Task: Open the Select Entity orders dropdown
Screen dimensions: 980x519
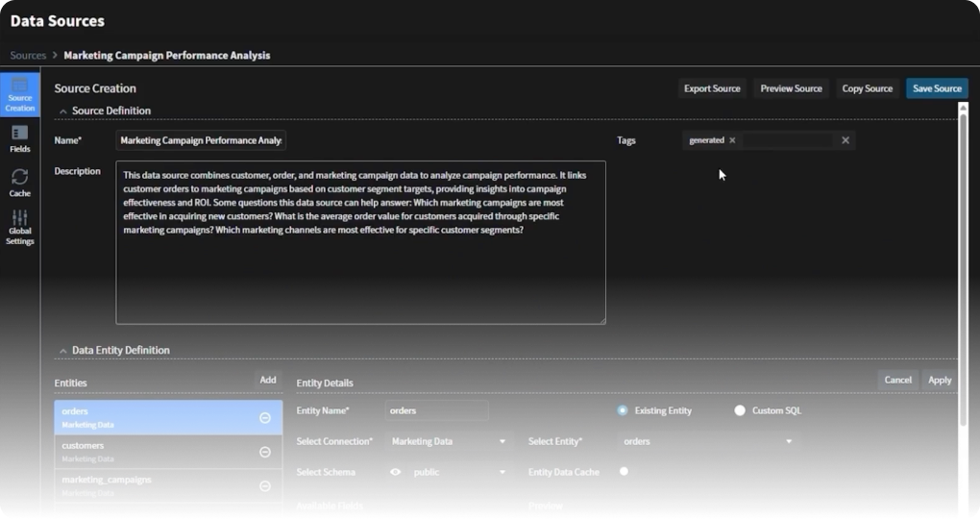Action: pyautogui.click(x=708, y=442)
